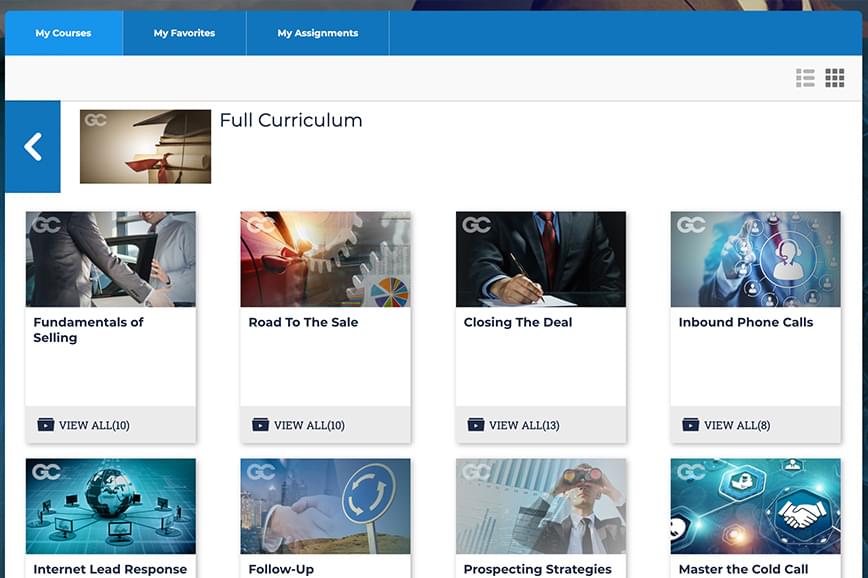Open the Prospecting Strategies thumbnail

(x=541, y=506)
